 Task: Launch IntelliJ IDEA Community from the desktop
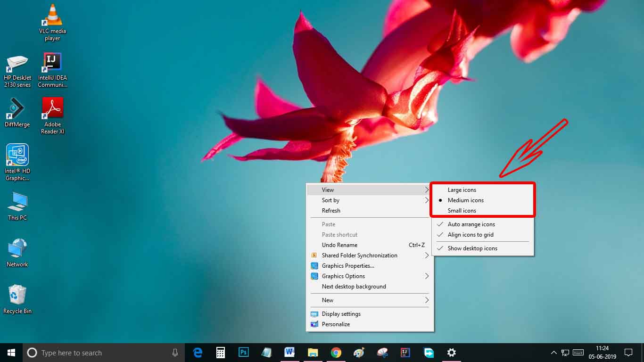(52, 61)
